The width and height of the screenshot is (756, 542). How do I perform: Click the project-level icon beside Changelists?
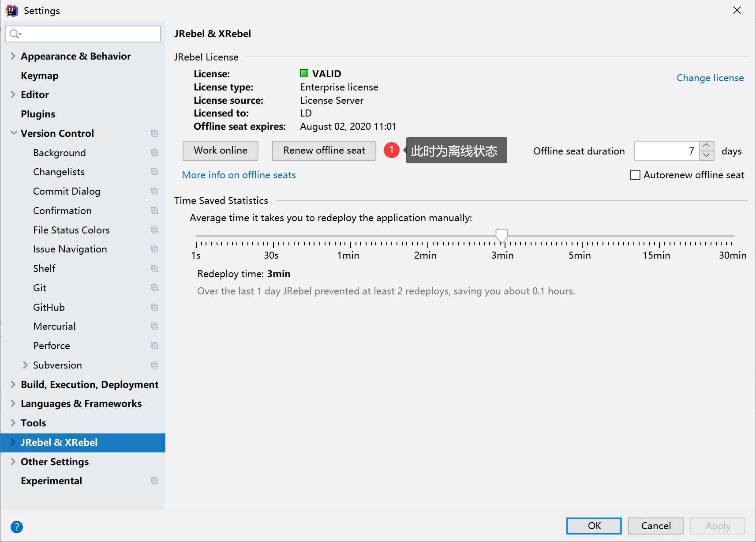click(154, 172)
